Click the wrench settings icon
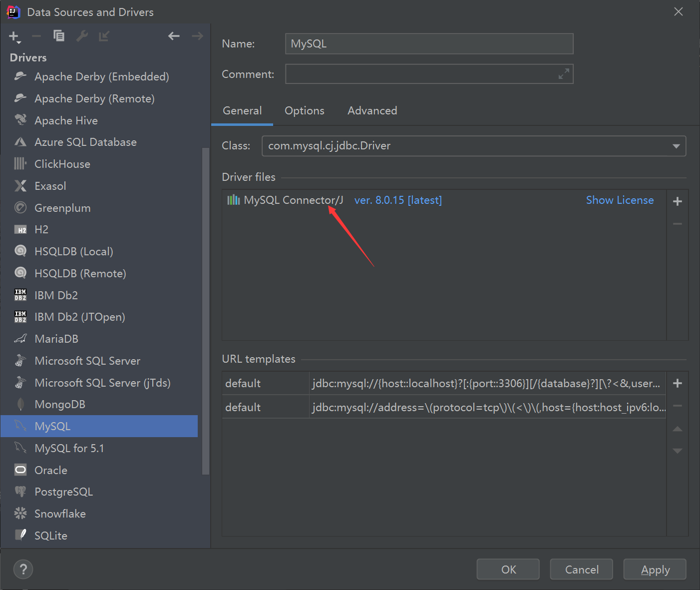Viewport: 700px width, 590px height. tap(82, 36)
